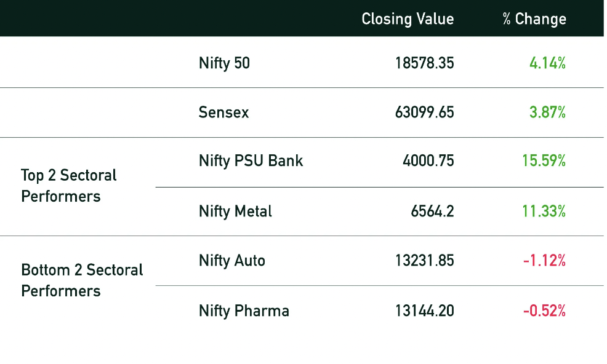Select the Sensex row label
This screenshot has height=364, width=607.
click(x=223, y=113)
